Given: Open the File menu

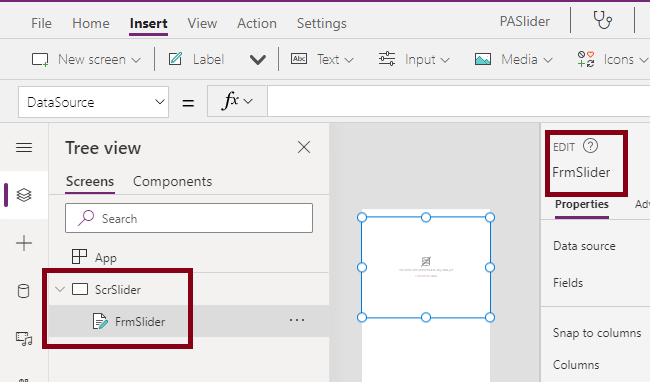Looking at the screenshot, I should 41,23.
